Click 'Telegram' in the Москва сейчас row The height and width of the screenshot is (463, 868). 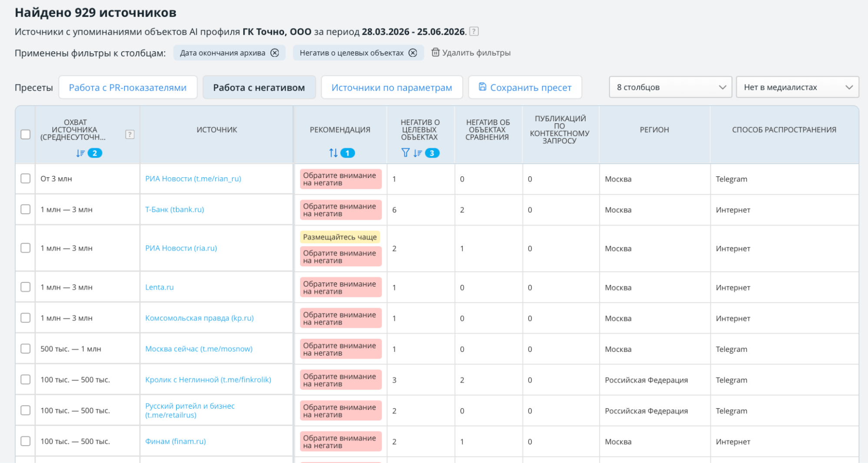[x=732, y=349]
